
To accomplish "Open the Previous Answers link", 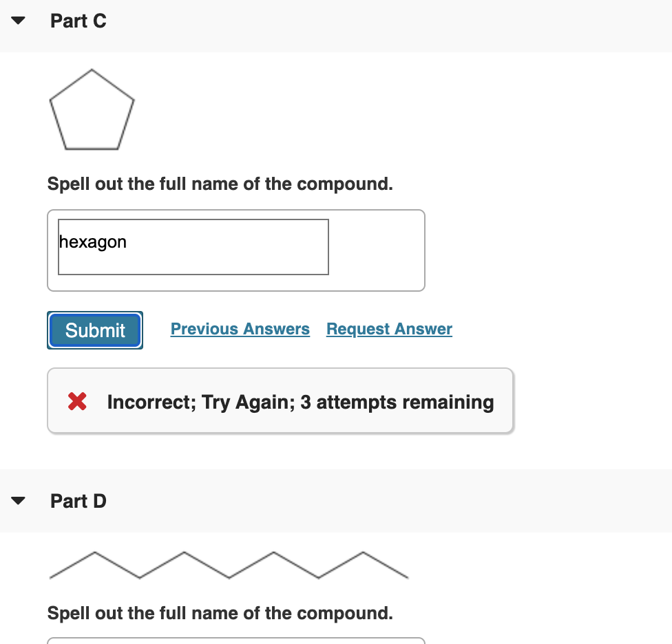I will tap(240, 329).
